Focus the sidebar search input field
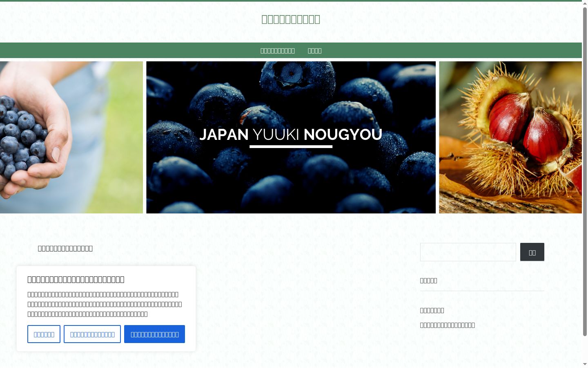This screenshot has width=588, height=368. (x=468, y=252)
